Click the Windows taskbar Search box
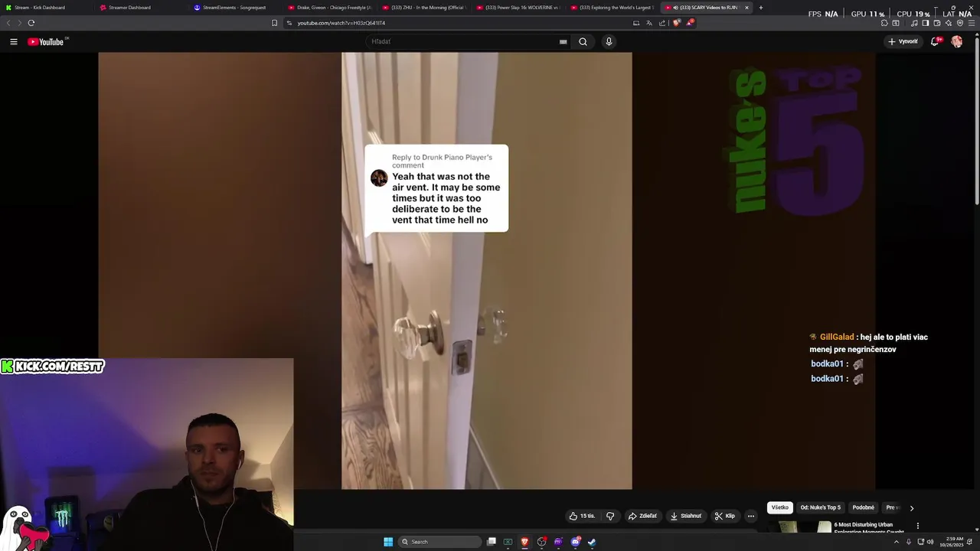The width and height of the screenshot is (980, 551). point(439,542)
